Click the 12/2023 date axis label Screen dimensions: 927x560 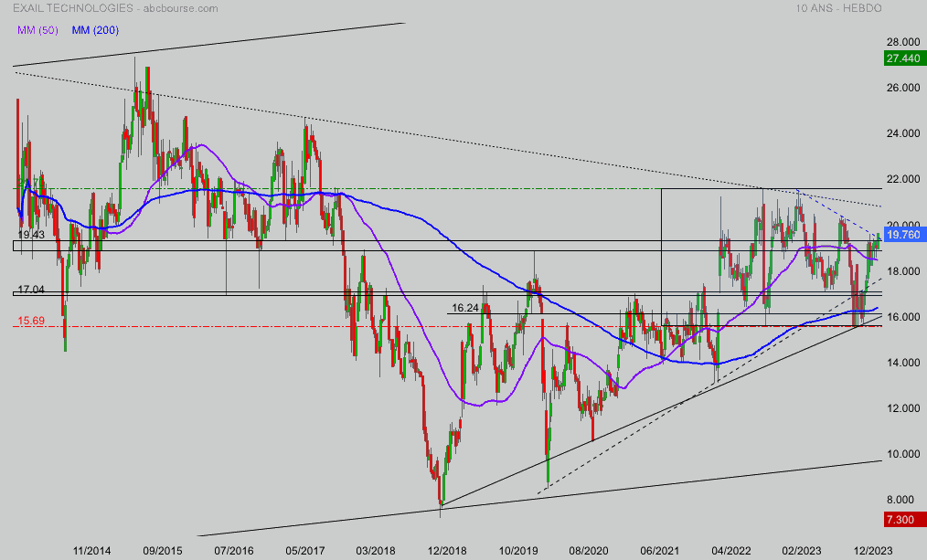click(x=873, y=551)
